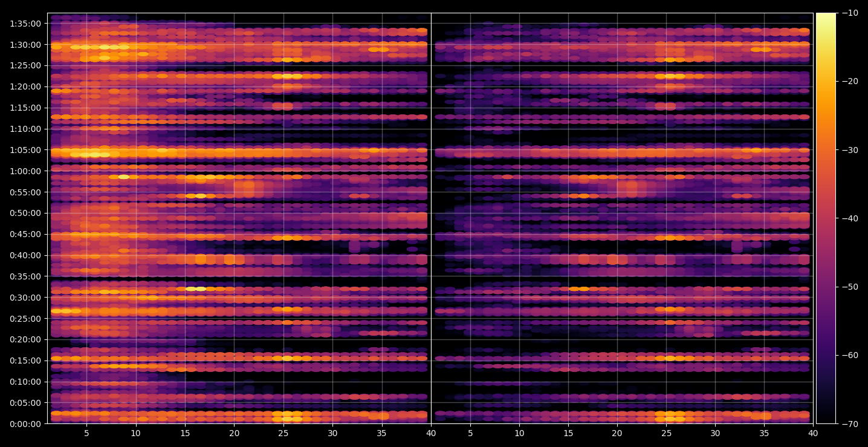868x447 pixels.
Task: Click the colorbar value "−30"
Action: (849, 150)
